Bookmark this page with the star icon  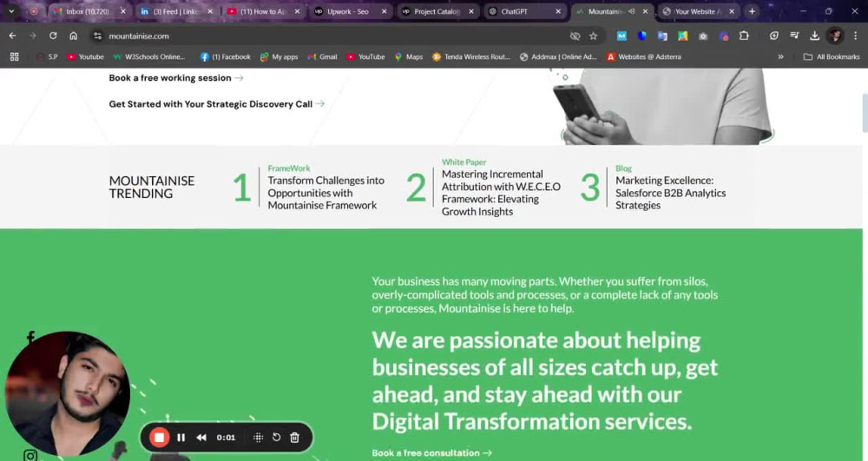coord(594,36)
